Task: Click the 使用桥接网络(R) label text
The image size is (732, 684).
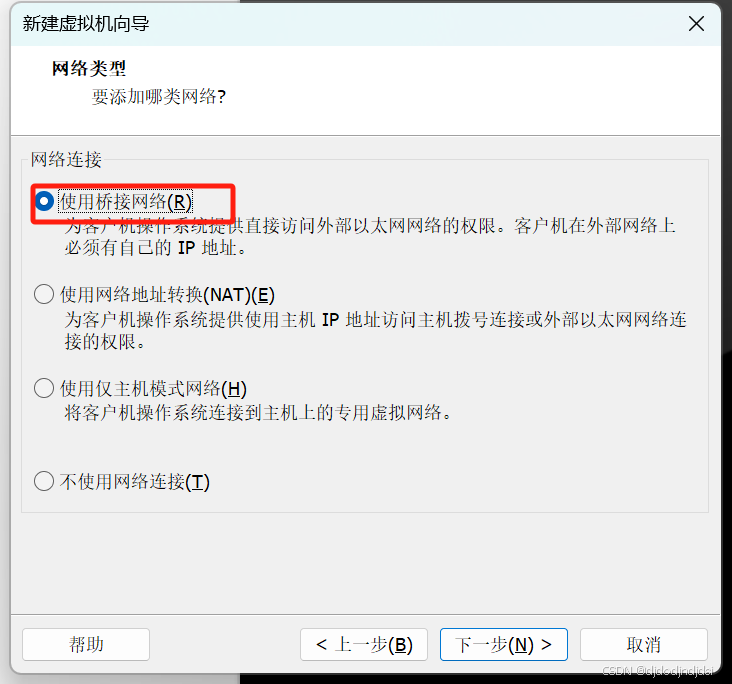Action: click(x=126, y=202)
